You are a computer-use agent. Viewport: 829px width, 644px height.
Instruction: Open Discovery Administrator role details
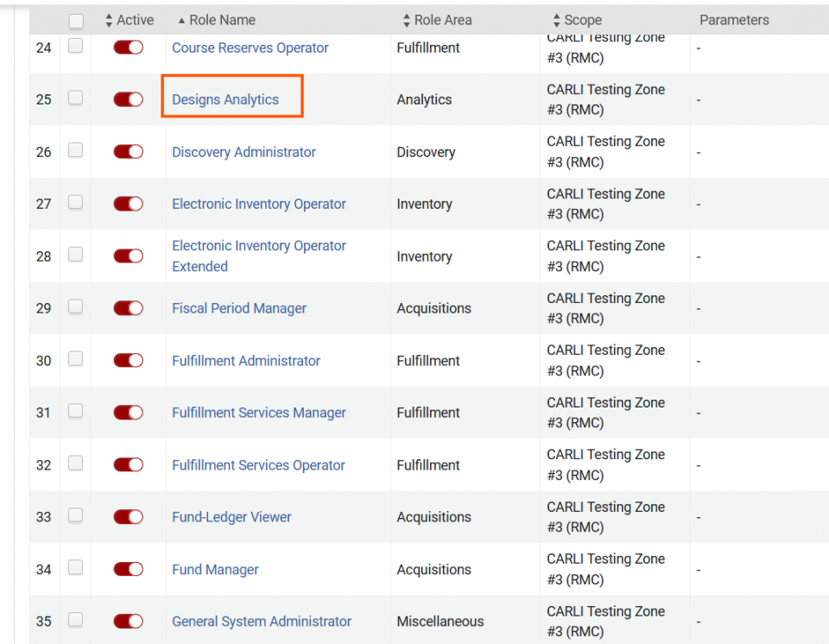244,152
